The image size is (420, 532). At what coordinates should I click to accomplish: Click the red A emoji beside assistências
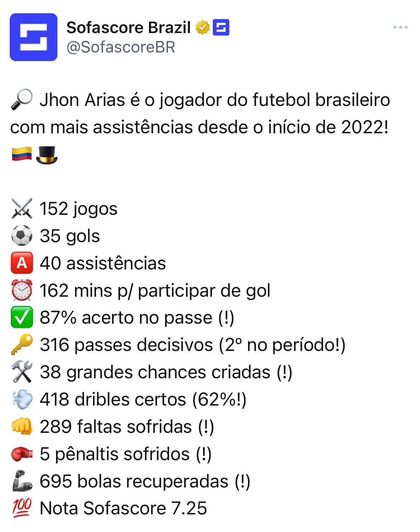tap(22, 263)
